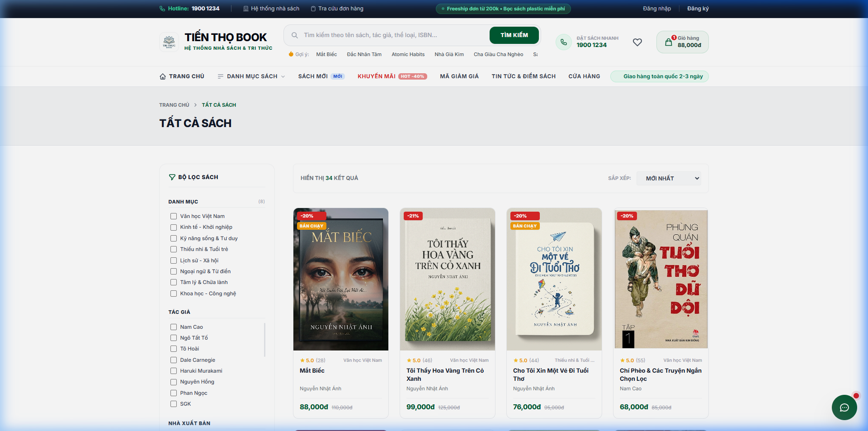Tick the Khoa học - Công nghệ checkbox

[x=174, y=294]
